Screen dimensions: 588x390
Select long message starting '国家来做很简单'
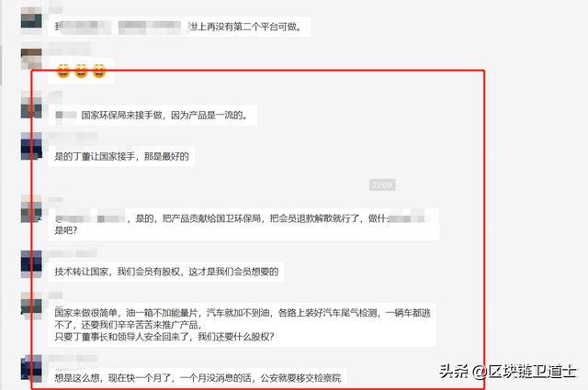[243, 325]
